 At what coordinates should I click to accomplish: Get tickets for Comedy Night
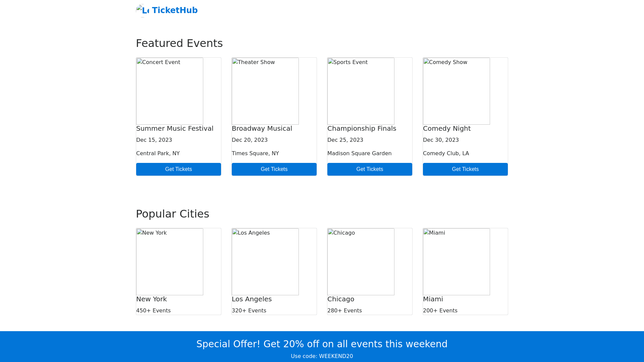(x=465, y=169)
